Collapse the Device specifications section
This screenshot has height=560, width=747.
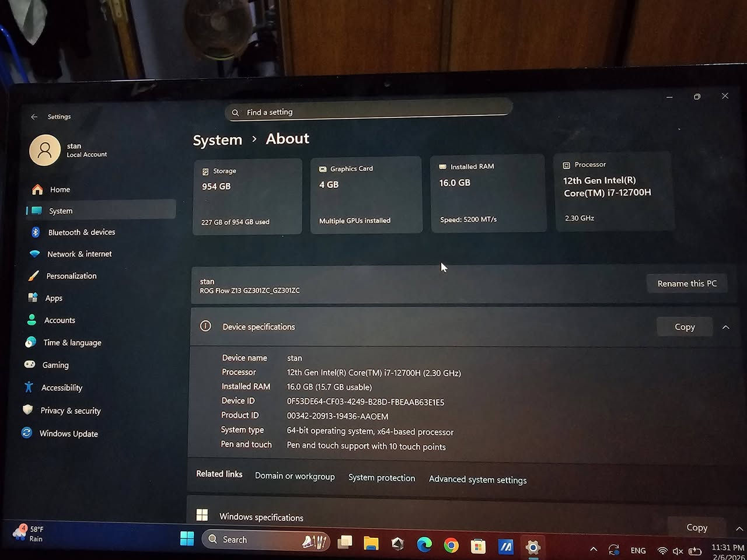pos(726,327)
